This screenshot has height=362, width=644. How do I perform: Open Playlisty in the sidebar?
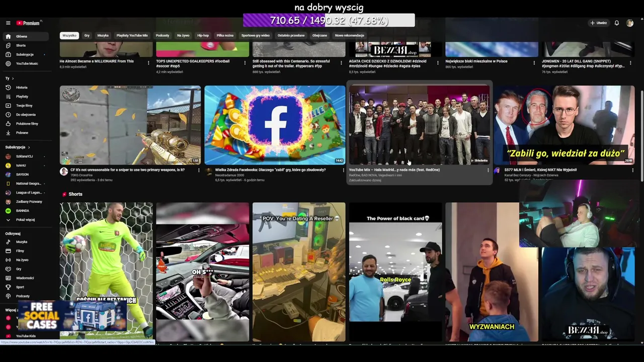[25, 97]
